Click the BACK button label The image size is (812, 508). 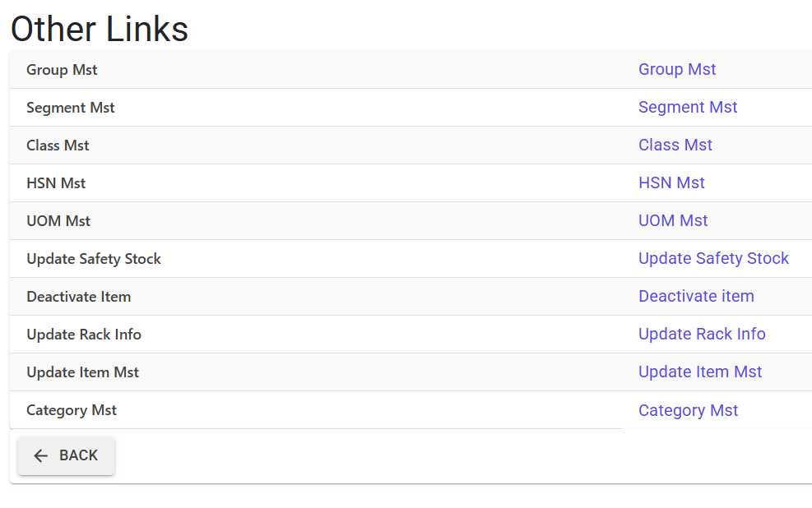point(78,455)
